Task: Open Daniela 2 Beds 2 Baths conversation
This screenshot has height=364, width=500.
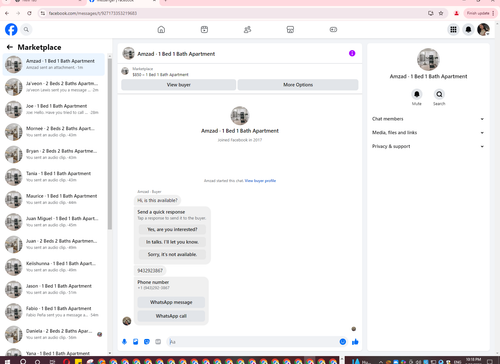Action: coord(54,334)
